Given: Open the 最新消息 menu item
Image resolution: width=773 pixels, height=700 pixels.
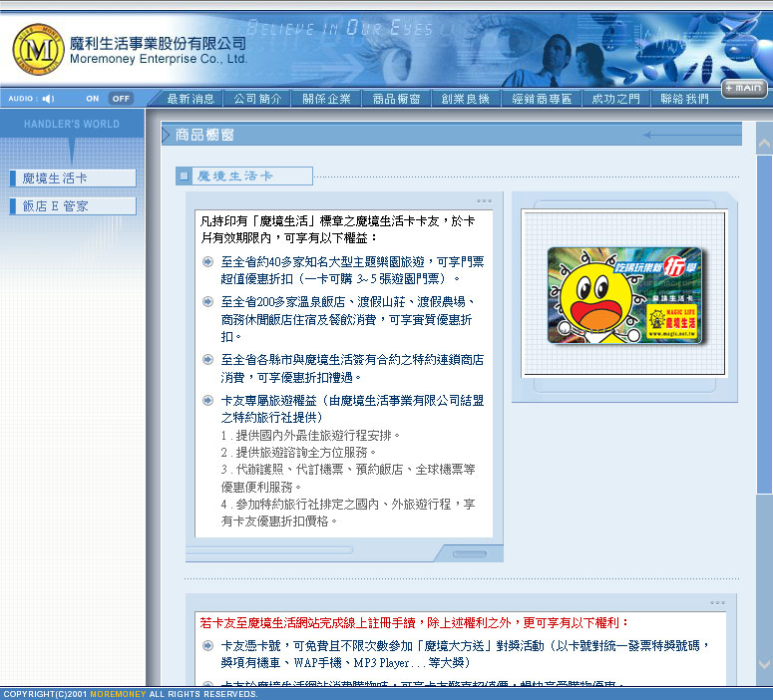Looking at the screenshot, I should click(191, 99).
